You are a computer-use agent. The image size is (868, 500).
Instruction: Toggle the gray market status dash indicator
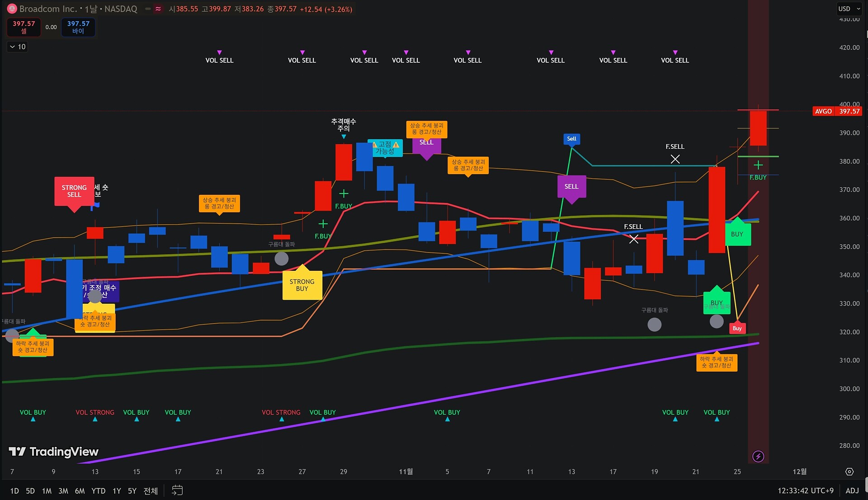[x=148, y=9]
